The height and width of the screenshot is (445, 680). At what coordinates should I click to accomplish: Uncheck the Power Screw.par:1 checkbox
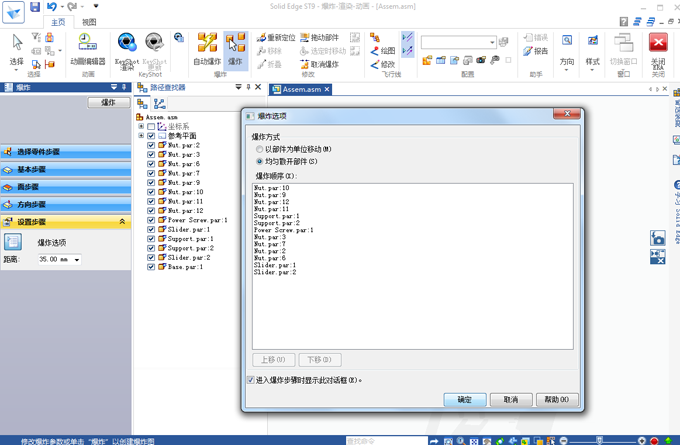pyautogui.click(x=151, y=220)
